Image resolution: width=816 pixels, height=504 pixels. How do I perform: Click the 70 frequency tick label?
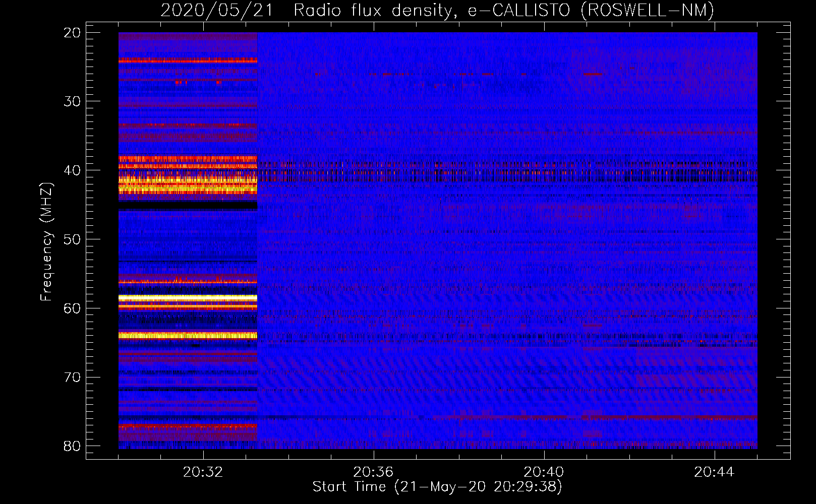tap(72, 377)
